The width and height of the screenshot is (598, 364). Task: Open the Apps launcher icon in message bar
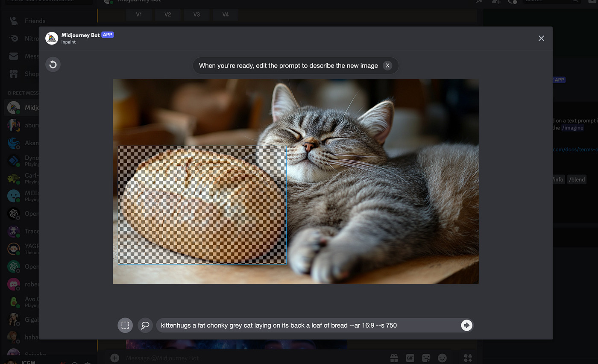[x=468, y=358]
